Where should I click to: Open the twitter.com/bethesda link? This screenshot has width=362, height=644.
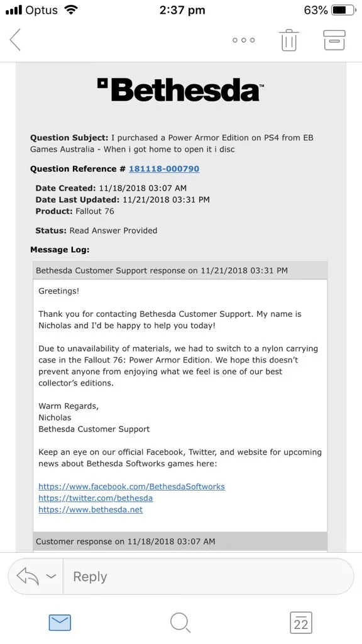(x=96, y=498)
